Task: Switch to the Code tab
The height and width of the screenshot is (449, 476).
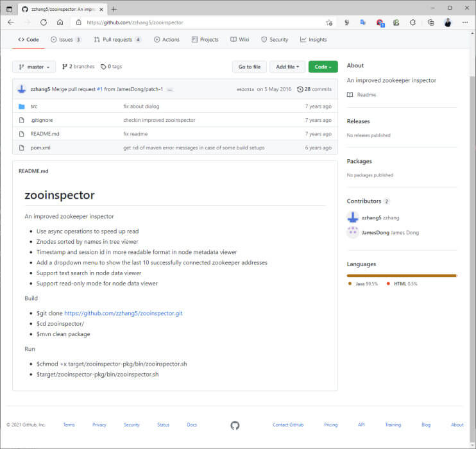Action: (x=28, y=40)
